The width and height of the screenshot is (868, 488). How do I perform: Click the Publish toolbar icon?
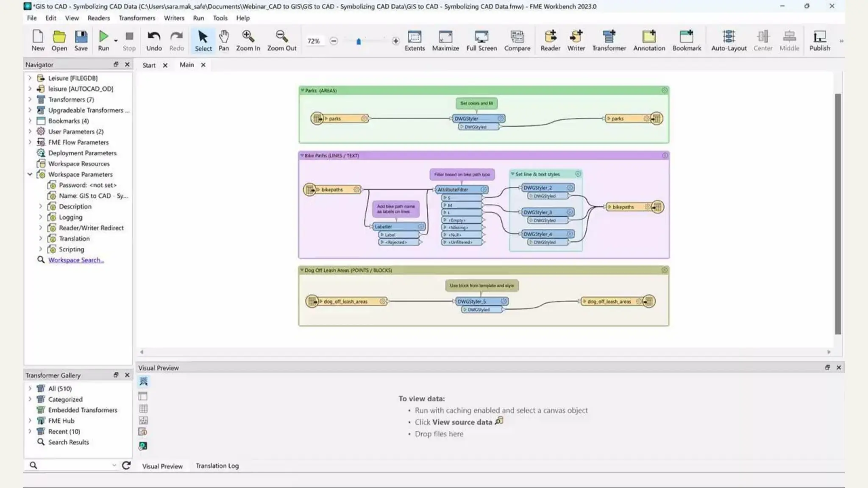click(819, 37)
